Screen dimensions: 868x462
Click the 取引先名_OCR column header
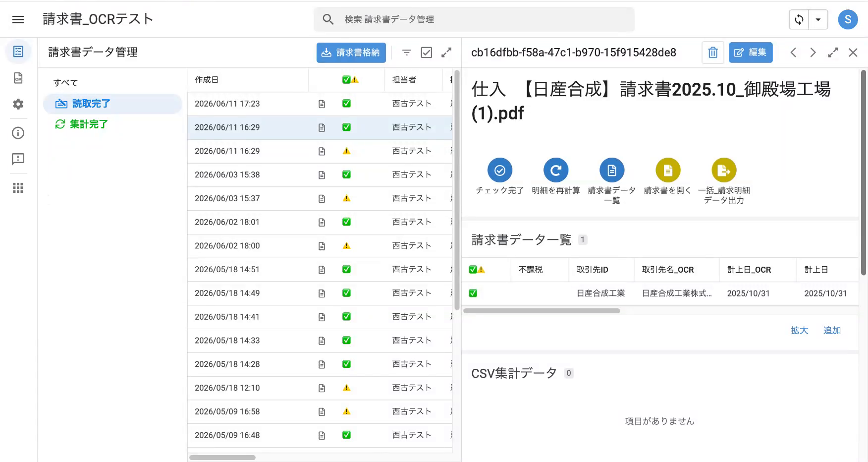667,270
